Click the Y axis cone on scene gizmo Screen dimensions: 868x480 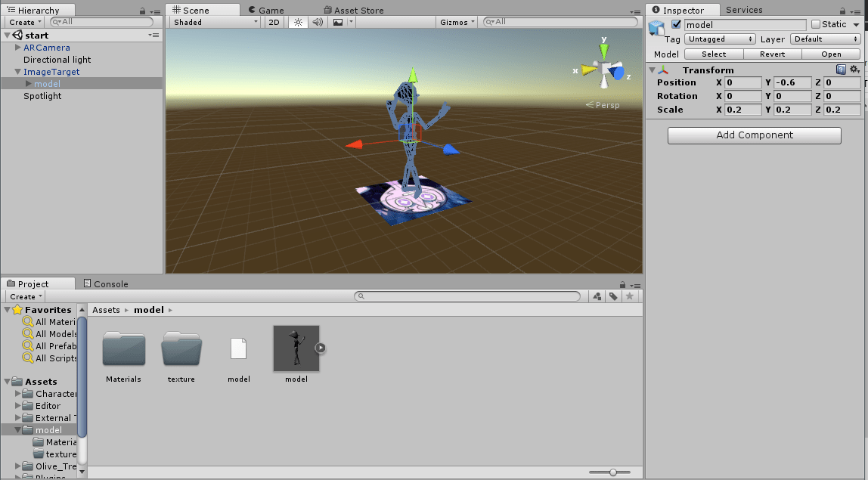[x=604, y=51]
